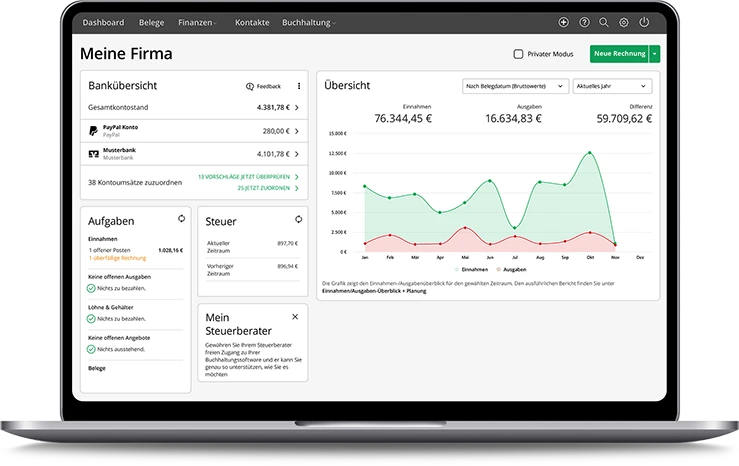Toggle the Einnahmen series in chart legend
Image resolution: width=739 pixels, height=466 pixels.
pyautogui.click(x=470, y=270)
